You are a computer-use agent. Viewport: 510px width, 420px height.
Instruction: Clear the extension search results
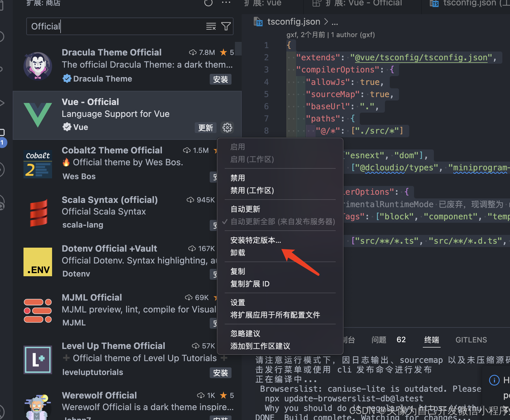(211, 26)
